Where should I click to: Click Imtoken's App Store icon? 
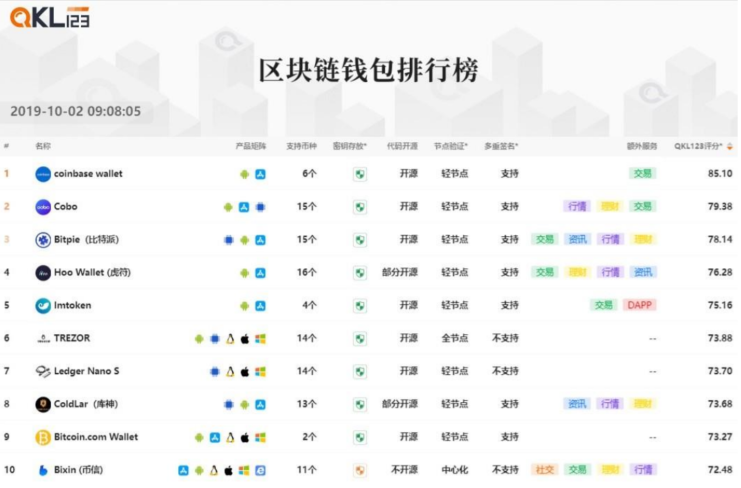point(260,306)
